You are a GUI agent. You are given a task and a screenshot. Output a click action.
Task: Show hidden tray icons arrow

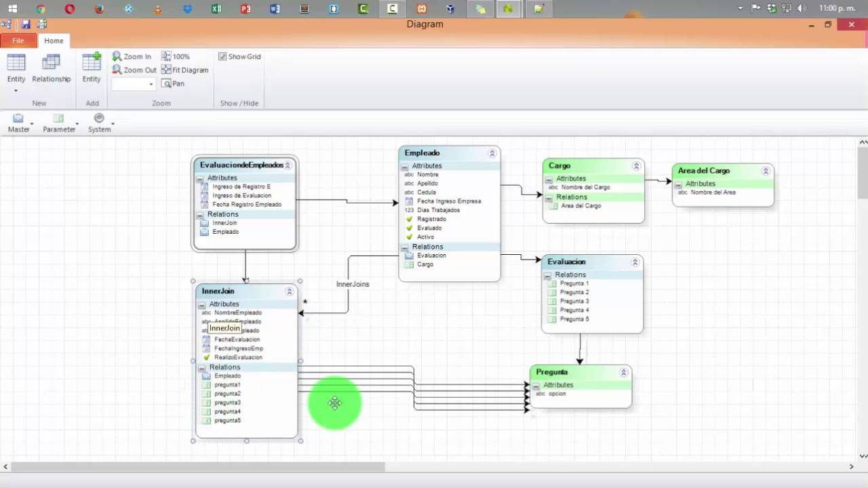pyautogui.click(x=740, y=8)
